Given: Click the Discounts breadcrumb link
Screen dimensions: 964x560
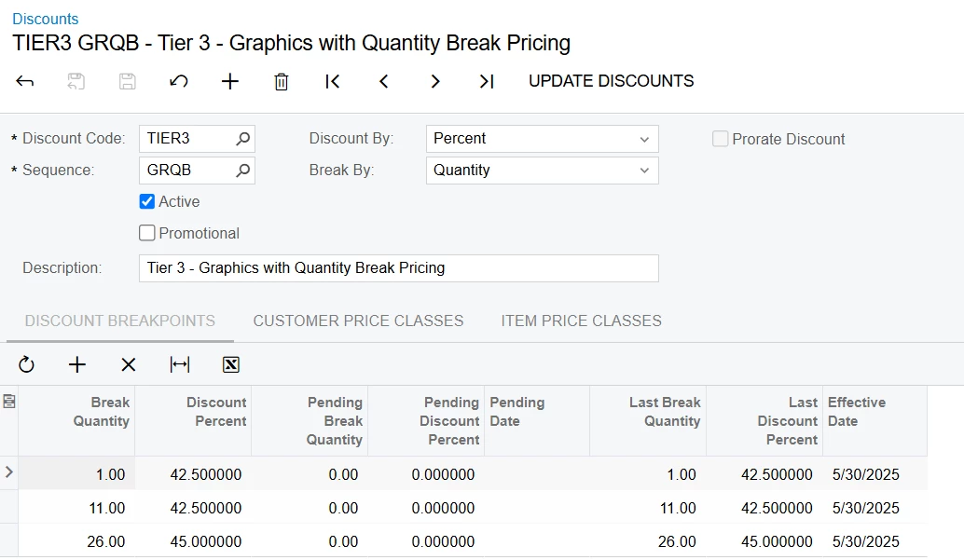Looking at the screenshot, I should [45, 19].
